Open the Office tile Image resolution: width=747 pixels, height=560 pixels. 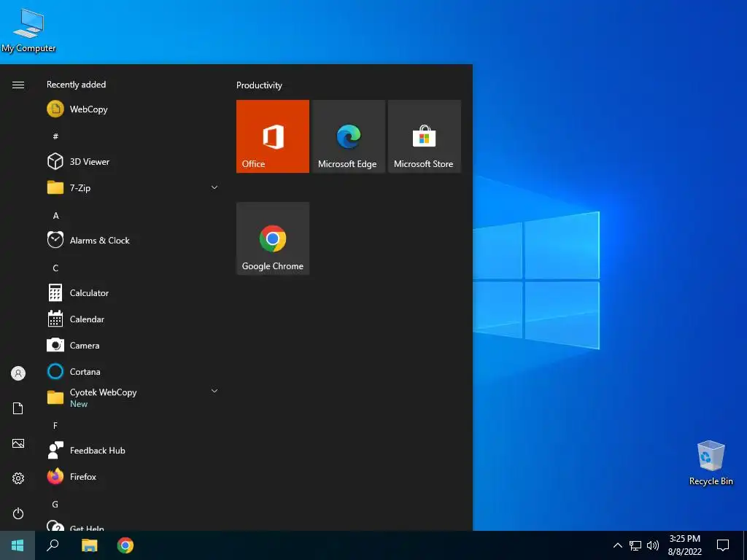point(273,136)
